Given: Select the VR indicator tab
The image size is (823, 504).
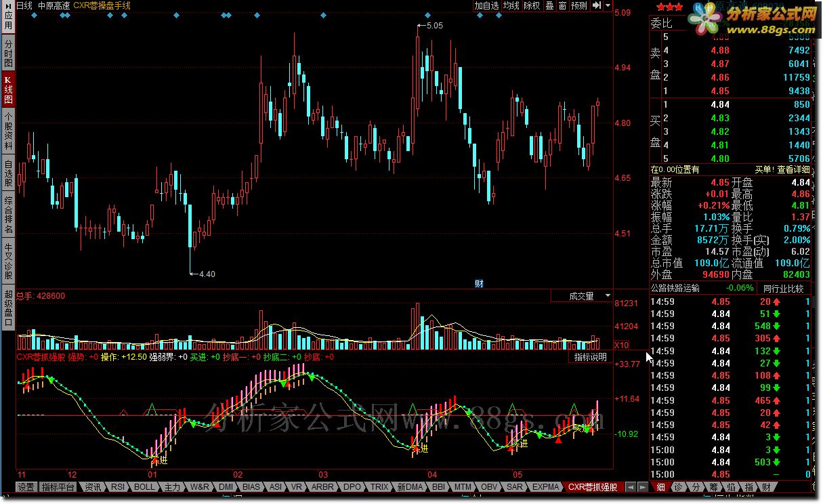Looking at the screenshot, I should [297, 486].
